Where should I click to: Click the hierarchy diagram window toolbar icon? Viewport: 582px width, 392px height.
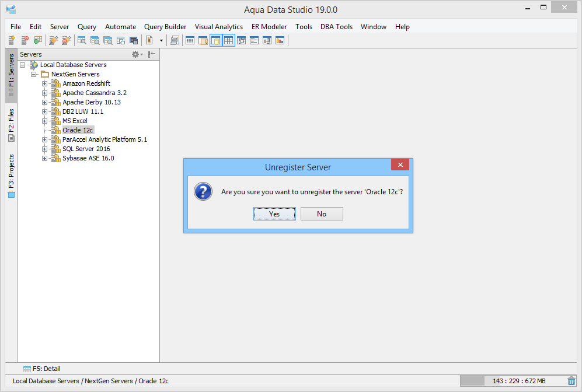click(x=267, y=40)
